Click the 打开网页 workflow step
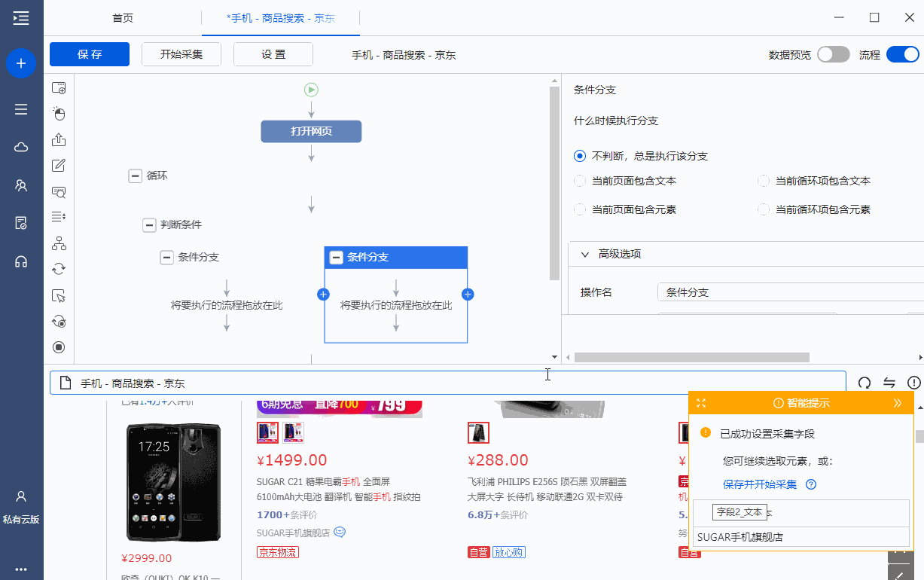 (311, 131)
